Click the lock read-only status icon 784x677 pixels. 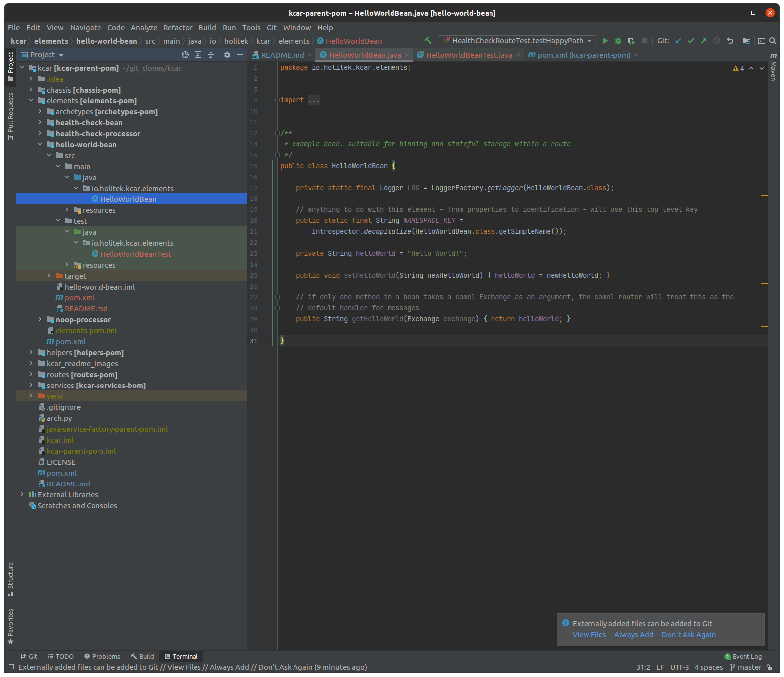[770, 667]
